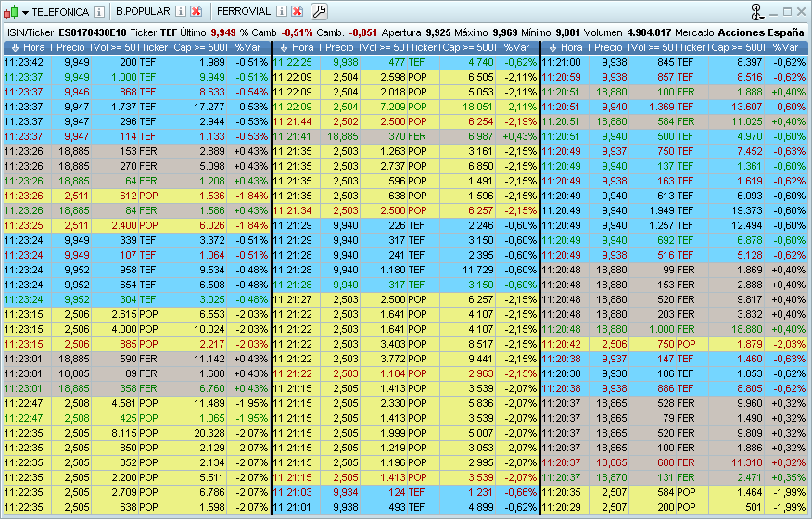This screenshot has width=812, height=519.
Task: Click the cap cell 17.277
Action: [x=199, y=107]
